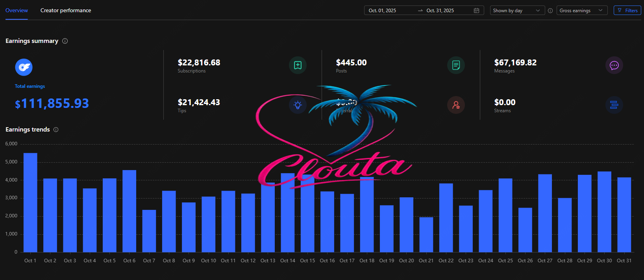This screenshot has height=280, width=644.
Task: Open the Creator performance tab
Action: pyautogui.click(x=66, y=10)
